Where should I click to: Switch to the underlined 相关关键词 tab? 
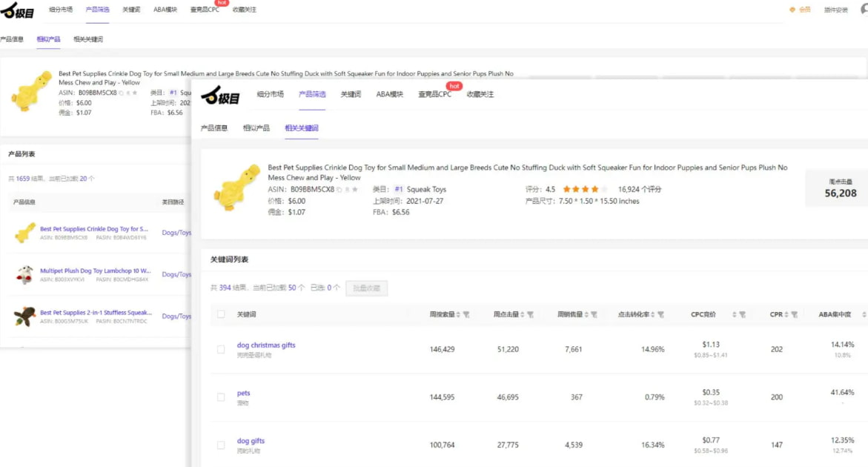[x=302, y=128]
